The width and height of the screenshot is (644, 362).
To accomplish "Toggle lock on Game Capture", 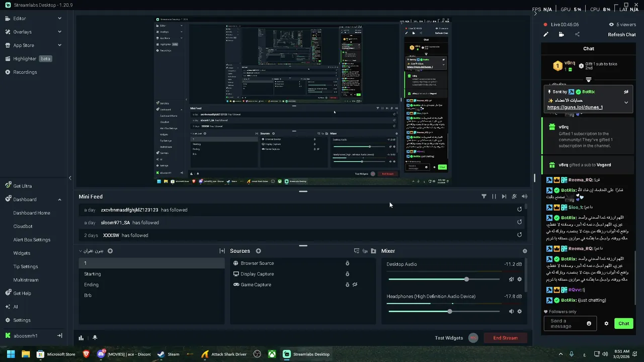I will tap(347, 285).
